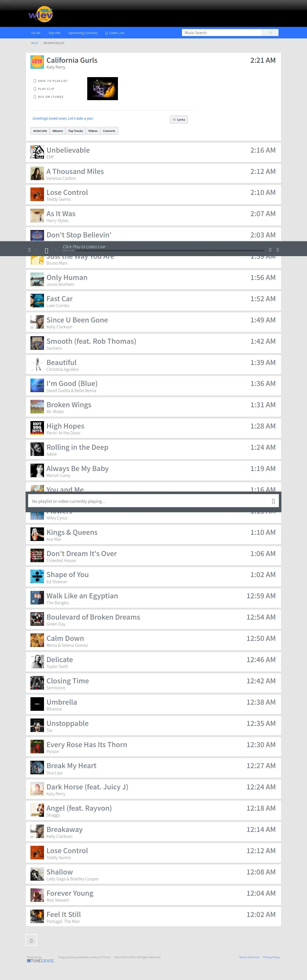Open Unbelievable by EMF album art
The width and height of the screenshot is (307, 980).
[37, 152]
